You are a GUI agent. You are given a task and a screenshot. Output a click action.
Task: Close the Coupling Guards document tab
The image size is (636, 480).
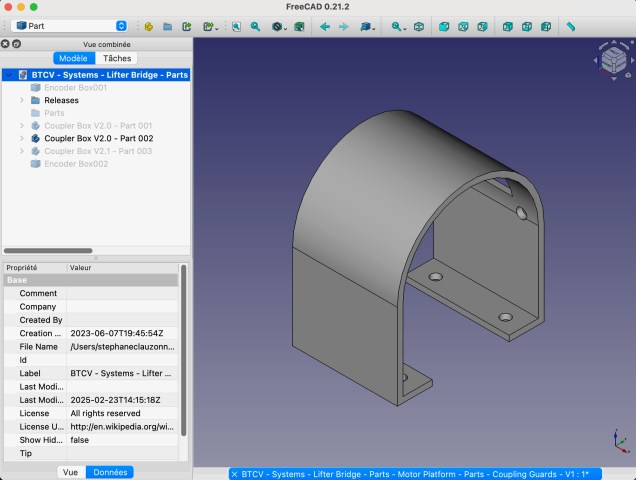[x=236, y=474]
